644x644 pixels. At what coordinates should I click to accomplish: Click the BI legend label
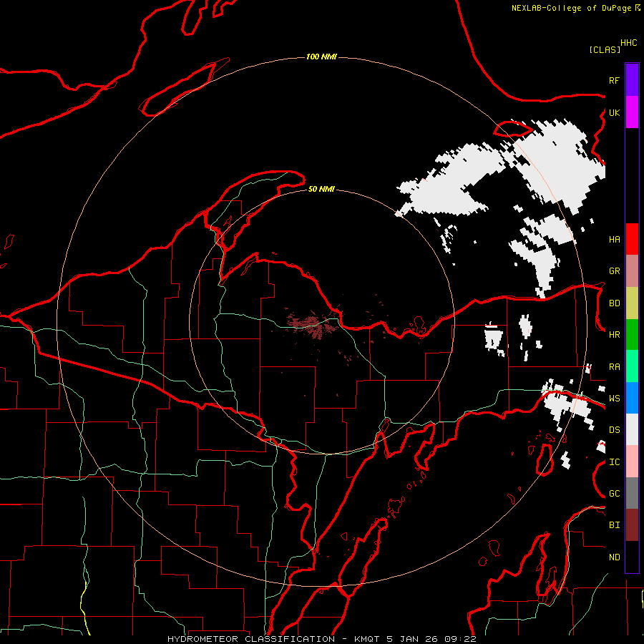(615, 525)
